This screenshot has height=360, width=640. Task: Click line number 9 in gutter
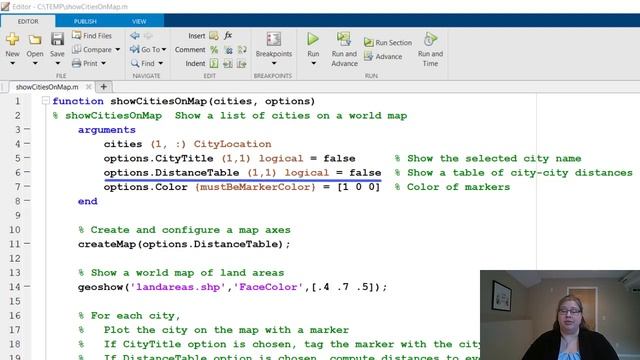17,215
